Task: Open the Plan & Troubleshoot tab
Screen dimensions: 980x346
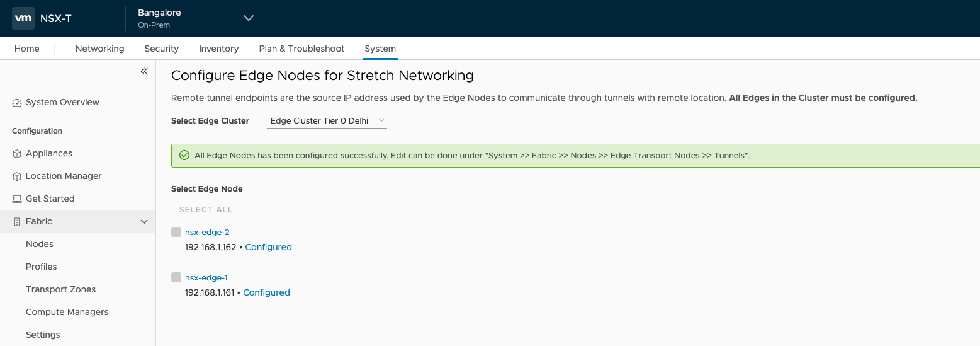Action: click(x=301, y=49)
